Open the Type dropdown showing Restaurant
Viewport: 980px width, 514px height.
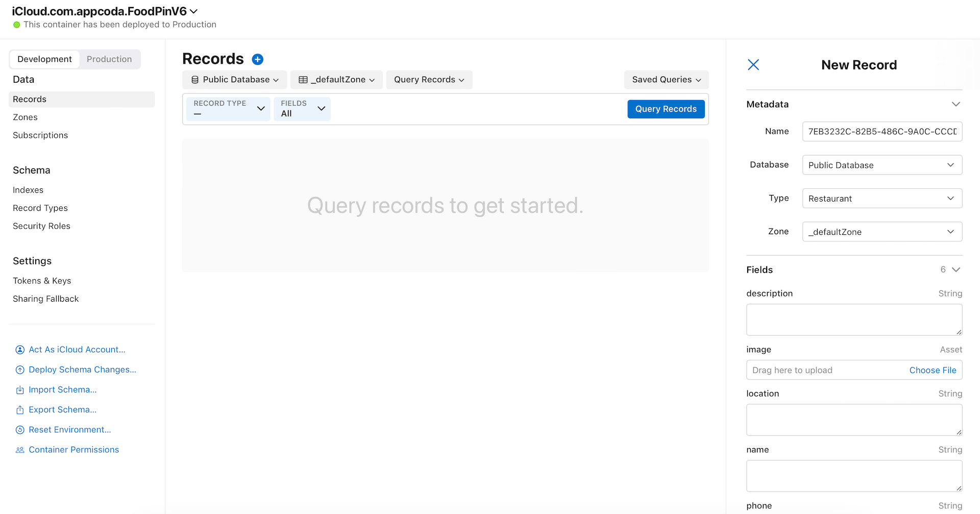[x=881, y=199]
